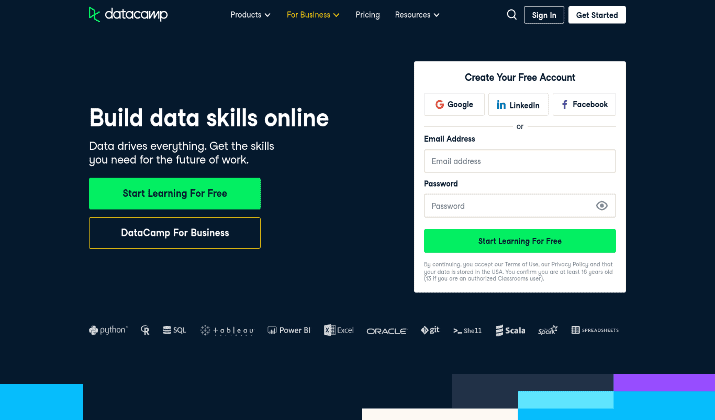
Task: Click the hero Start Learning For Free button
Action: (175, 193)
